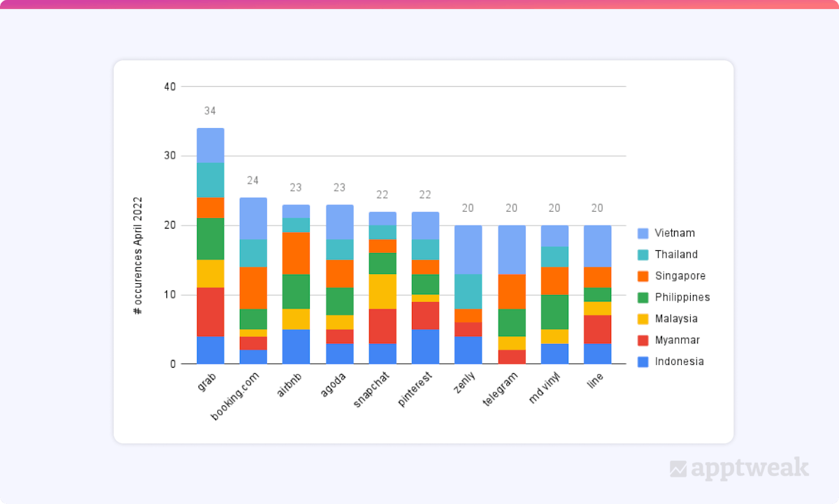The width and height of the screenshot is (839, 504).
Task: Click the y-axis title '# occurences April 2022'
Action: point(138,254)
